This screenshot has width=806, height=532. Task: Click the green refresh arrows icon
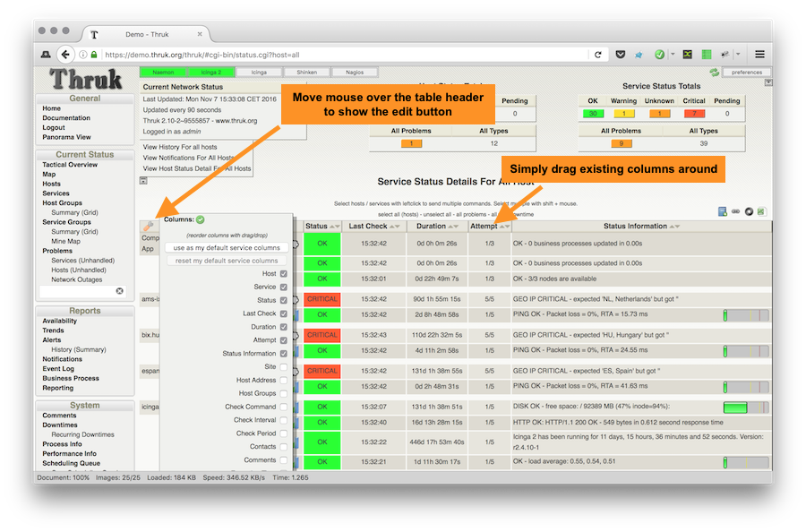(x=715, y=73)
